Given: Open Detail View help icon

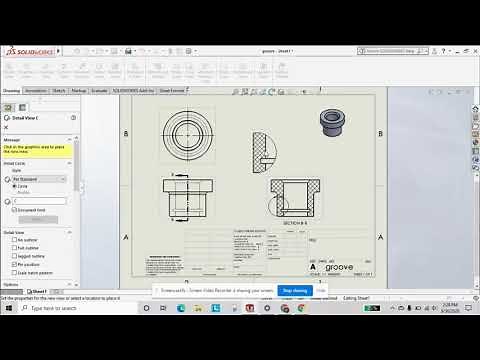Looking at the screenshot, I should 73,118.
